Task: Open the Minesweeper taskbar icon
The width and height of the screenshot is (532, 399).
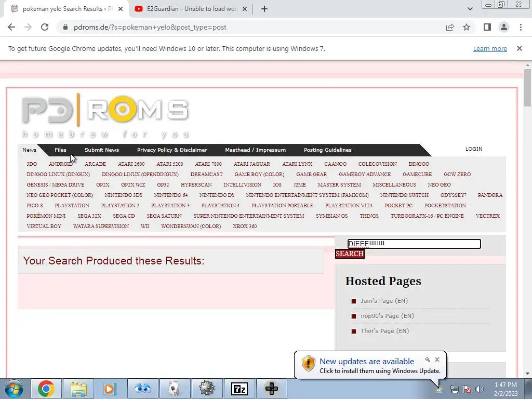Action: tap(207, 389)
